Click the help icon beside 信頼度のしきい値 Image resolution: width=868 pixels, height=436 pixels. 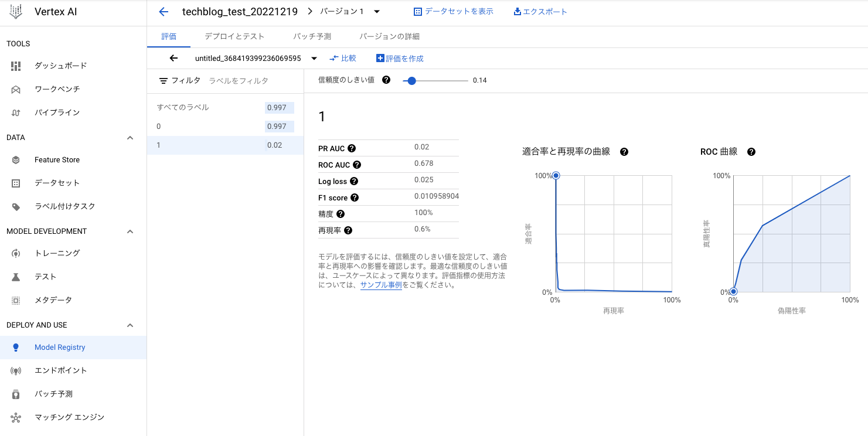[386, 80]
